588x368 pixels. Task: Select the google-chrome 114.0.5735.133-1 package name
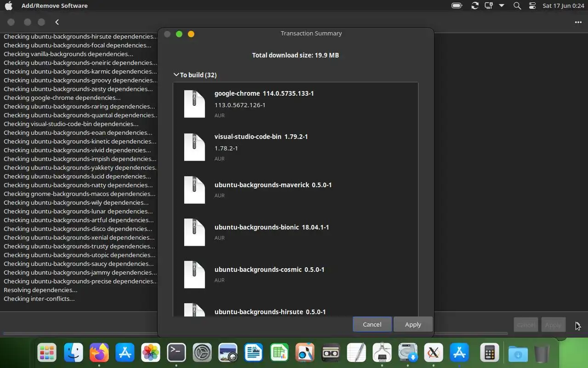tap(264, 93)
